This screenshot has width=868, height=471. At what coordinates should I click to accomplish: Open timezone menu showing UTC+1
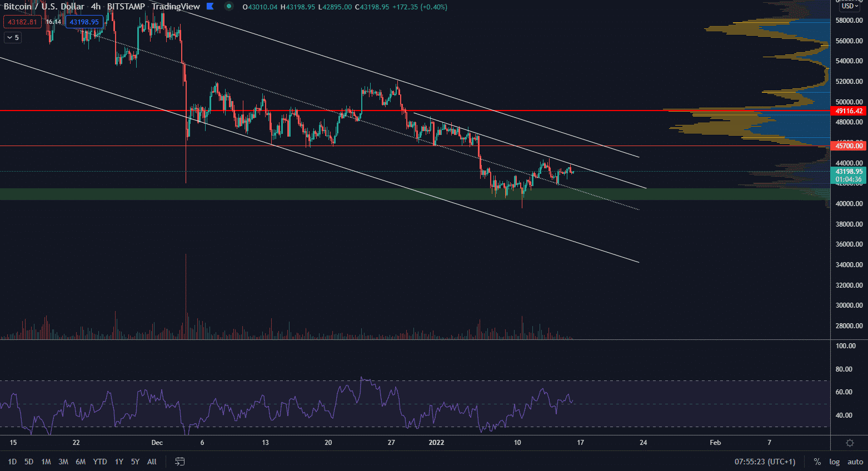point(765,462)
